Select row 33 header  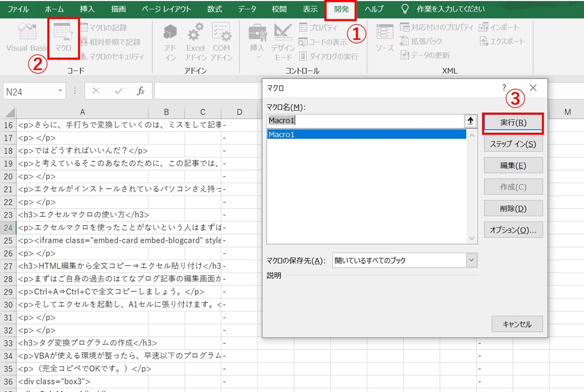click(8, 343)
